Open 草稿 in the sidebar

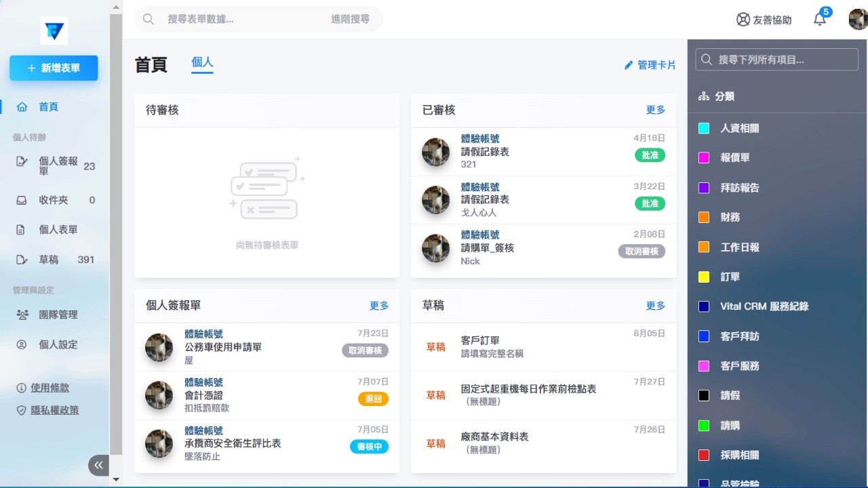click(54, 260)
